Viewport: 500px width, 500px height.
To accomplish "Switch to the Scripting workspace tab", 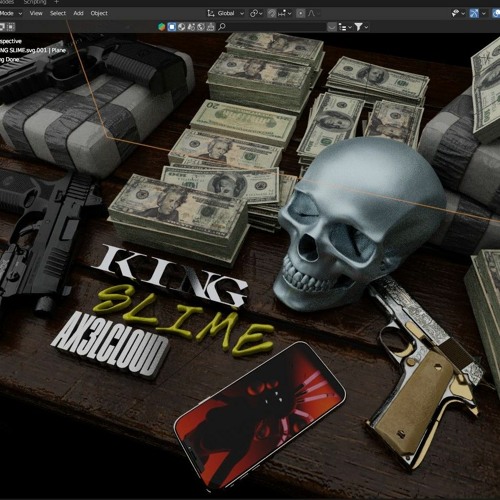I will coord(35,2).
